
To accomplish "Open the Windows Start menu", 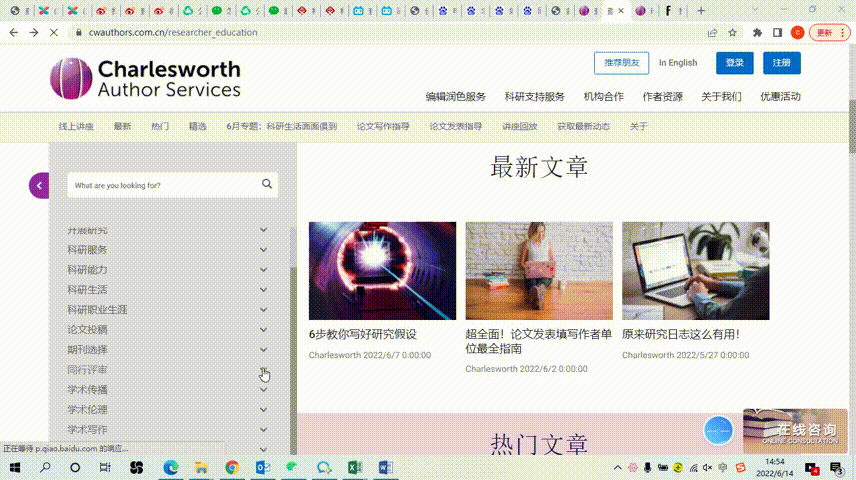I will coord(15,467).
